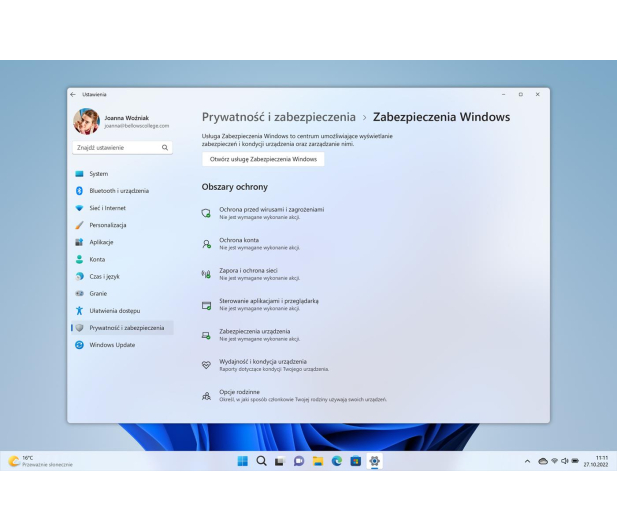Click the Ochrona konta person icon
Image resolution: width=617 pixels, height=530 pixels.
206,244
